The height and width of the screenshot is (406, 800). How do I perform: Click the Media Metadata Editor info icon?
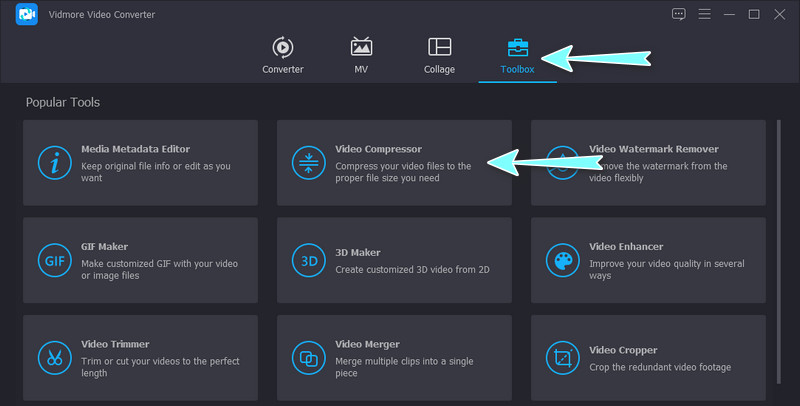tap(53, 163)
